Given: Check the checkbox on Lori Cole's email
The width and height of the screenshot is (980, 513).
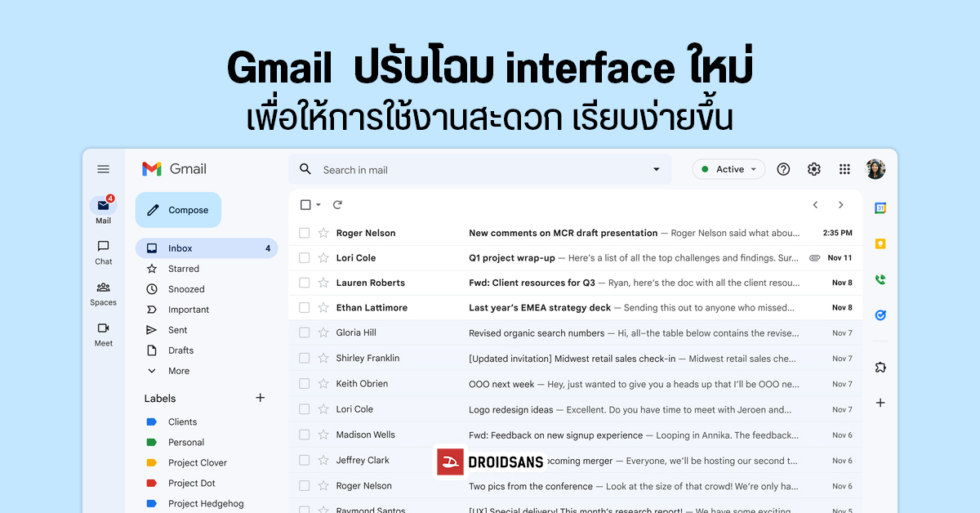Looking at the screenshot, I should (x=304, y=257).
